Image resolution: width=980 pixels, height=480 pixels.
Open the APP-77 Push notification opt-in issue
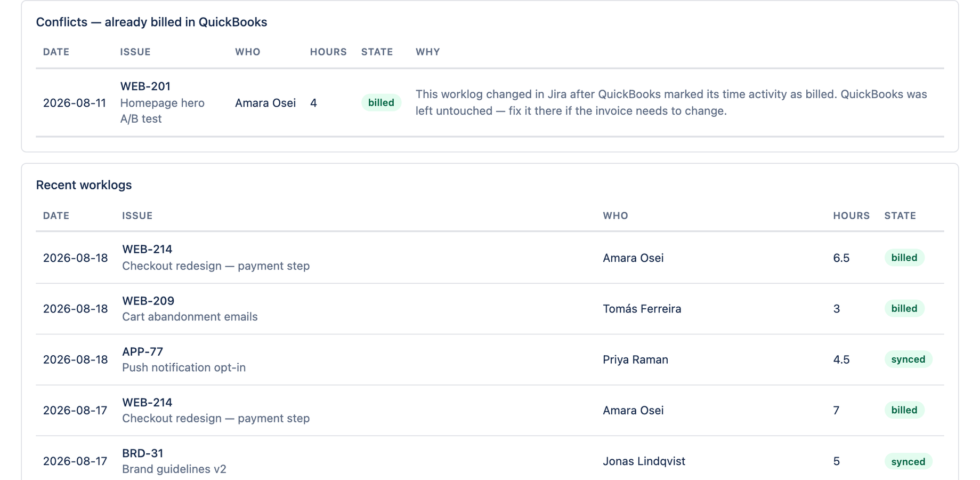pyautogui.click(x=142, y=351)
